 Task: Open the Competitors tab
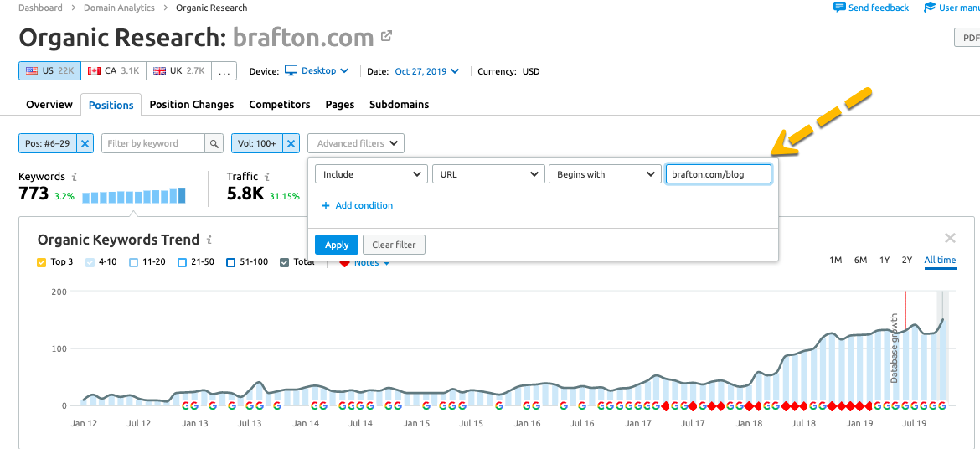tap(280, 105)
